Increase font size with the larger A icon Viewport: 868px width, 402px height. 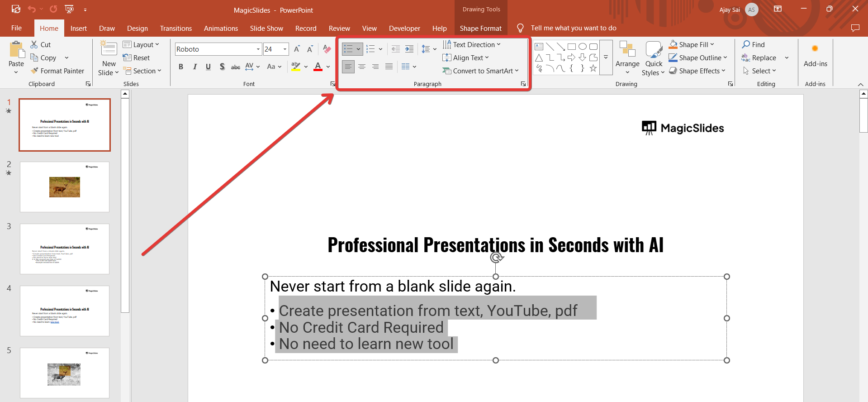click(297, 49)
